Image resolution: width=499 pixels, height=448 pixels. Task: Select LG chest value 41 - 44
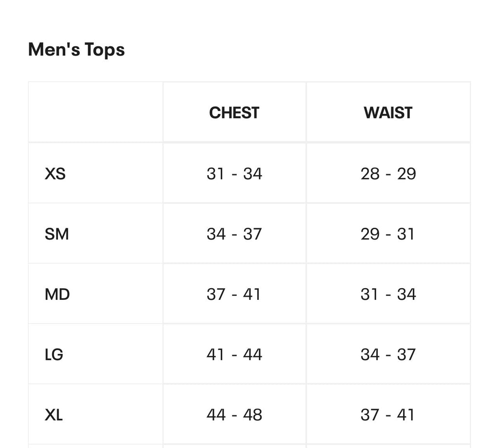tap(234, 354)
